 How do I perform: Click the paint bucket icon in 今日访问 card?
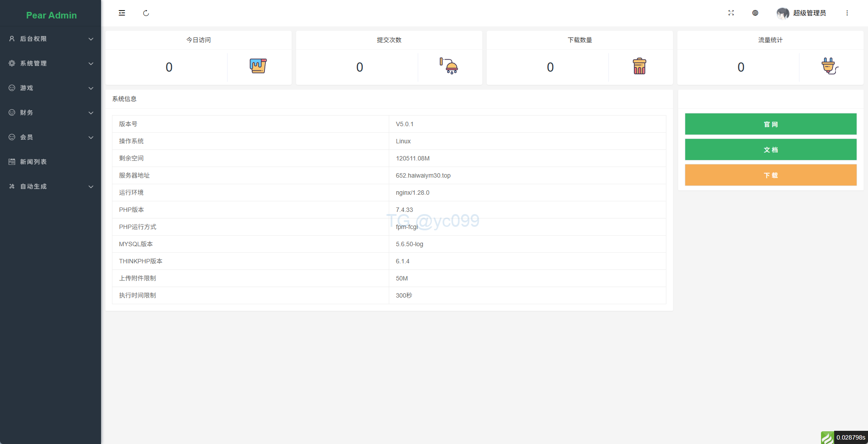point(258,66)
